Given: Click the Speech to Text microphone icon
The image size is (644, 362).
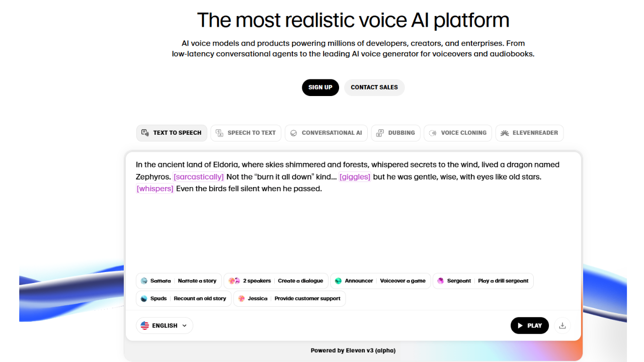Looking at the screenshot, I should pos(219,133).
